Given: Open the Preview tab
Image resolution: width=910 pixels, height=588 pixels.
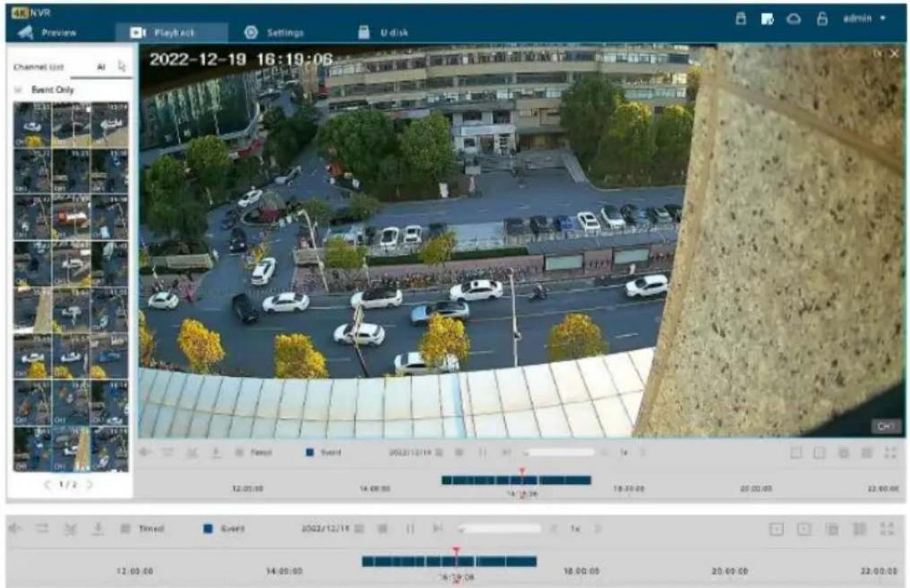Looking at the screenshot, I should click(47, 32).
